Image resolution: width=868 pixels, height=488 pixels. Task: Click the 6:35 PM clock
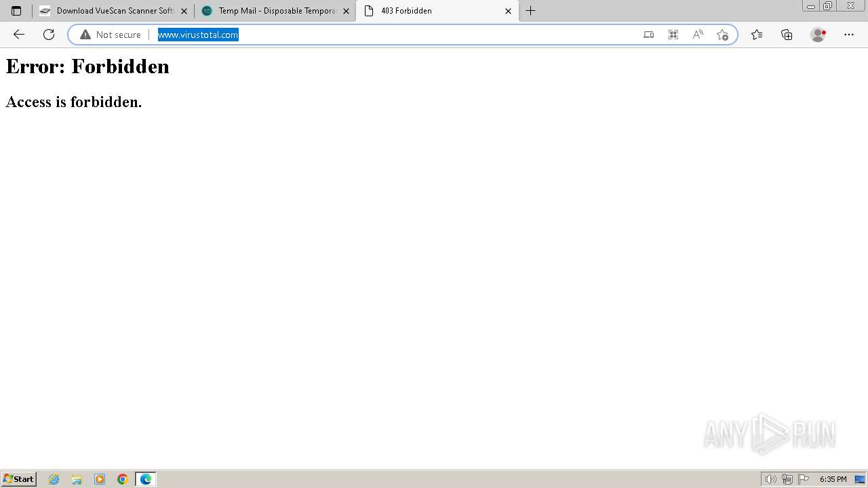[x=833, y=479]
